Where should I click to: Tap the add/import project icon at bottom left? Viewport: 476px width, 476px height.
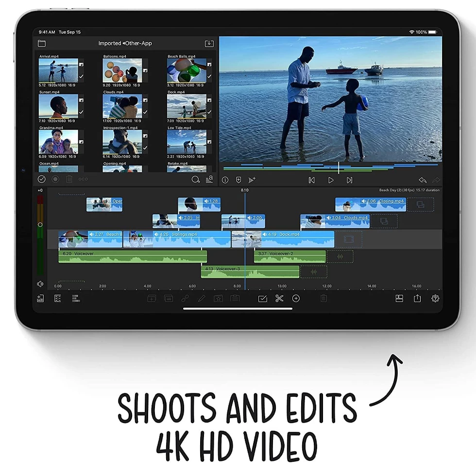[x=40, y=298]
